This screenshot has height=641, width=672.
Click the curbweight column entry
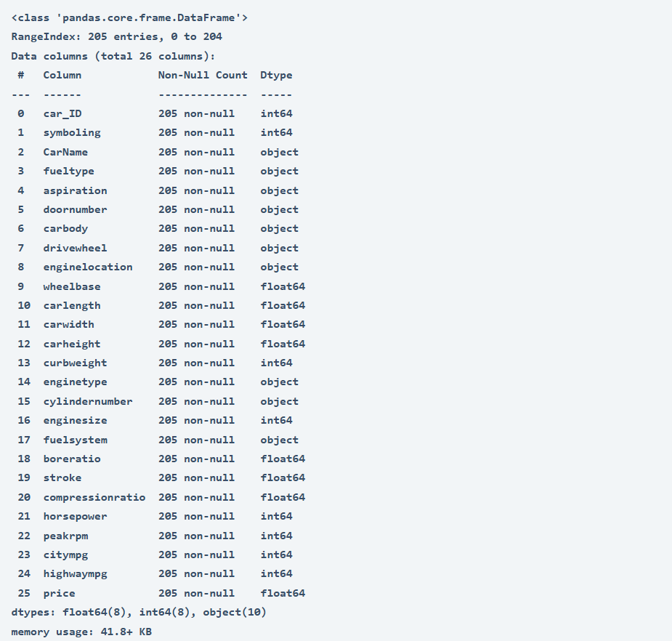coord(75,363)
